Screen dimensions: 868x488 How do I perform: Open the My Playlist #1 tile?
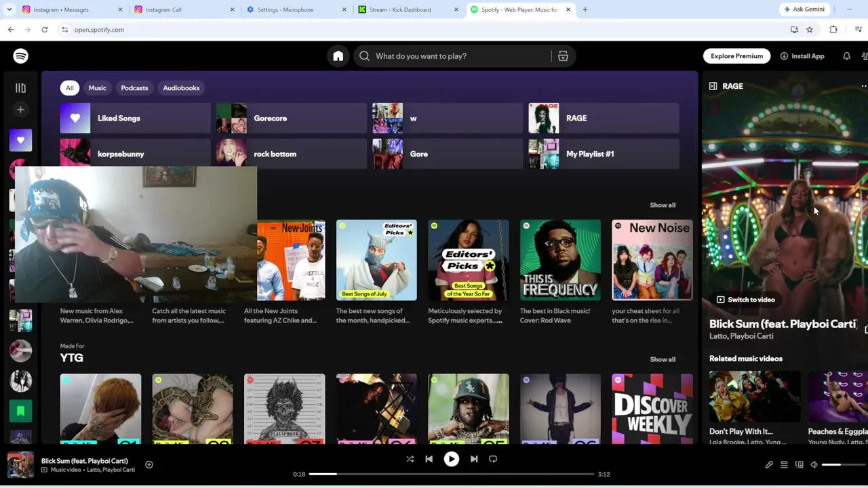pos(604,155)
